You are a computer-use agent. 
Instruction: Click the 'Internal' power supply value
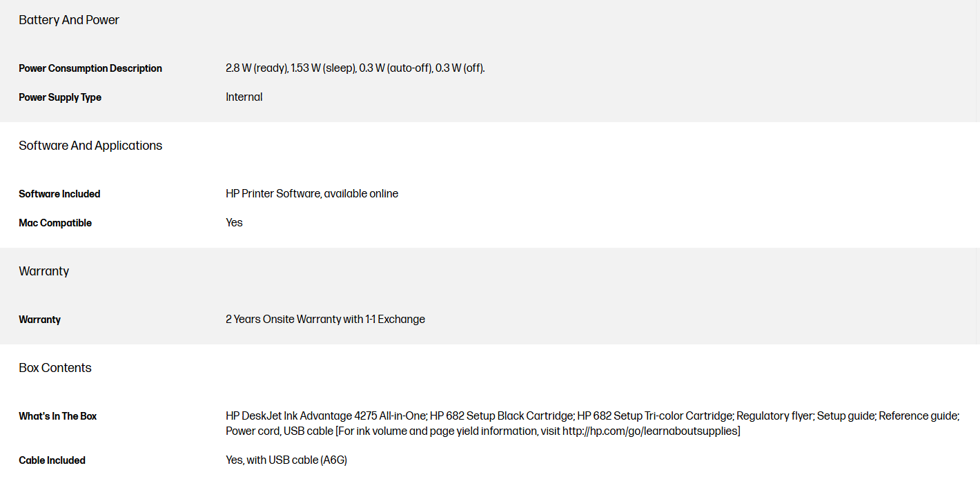244,97
